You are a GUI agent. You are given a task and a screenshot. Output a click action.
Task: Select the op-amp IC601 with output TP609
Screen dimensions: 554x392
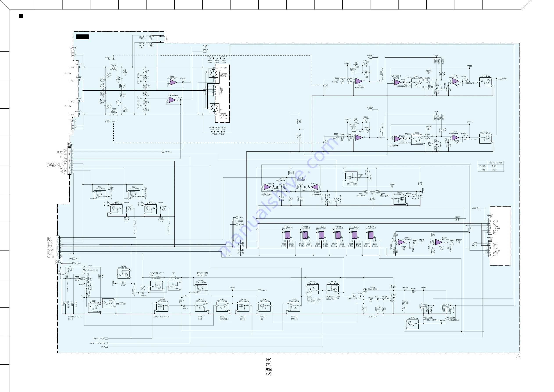point(172,100)
